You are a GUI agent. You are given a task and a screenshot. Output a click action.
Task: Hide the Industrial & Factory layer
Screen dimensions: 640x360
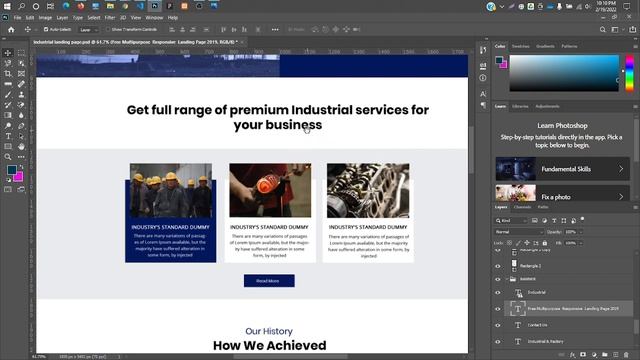pos(498,342)
